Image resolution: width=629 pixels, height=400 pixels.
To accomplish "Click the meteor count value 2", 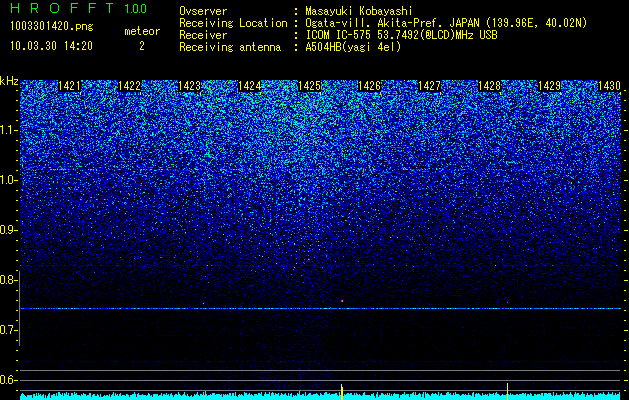I will [x=142, y=46].
